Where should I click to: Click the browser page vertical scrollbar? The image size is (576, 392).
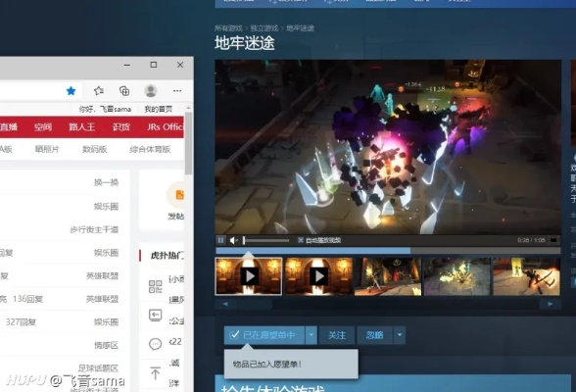pos(188,143)
